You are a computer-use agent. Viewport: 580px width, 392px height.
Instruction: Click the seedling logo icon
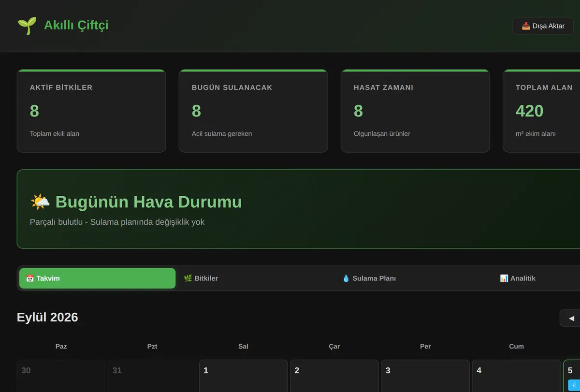(27, 26)
